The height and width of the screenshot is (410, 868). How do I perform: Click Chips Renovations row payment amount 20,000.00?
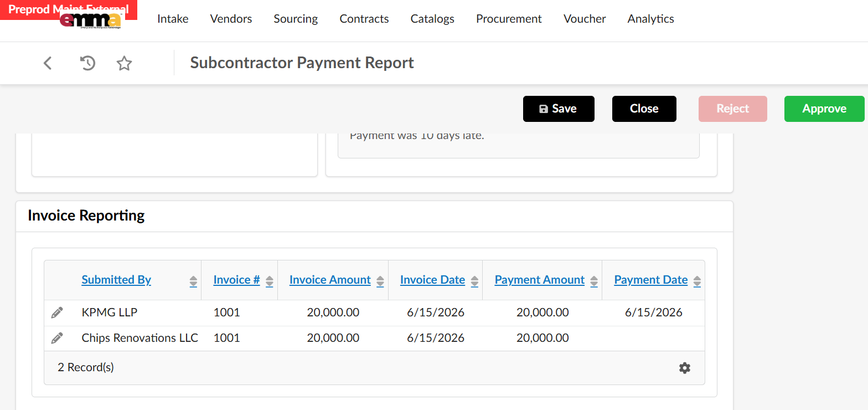542,338
